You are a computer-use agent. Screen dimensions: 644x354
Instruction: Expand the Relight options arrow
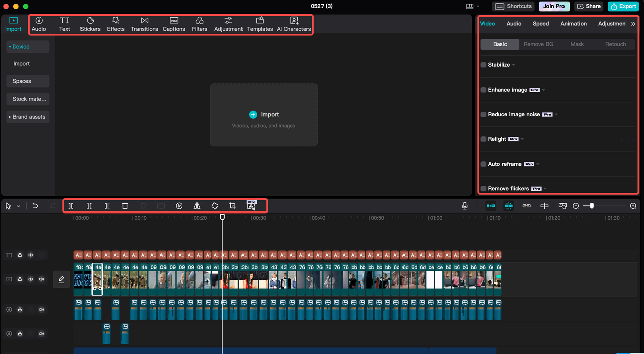coord(522,139)
